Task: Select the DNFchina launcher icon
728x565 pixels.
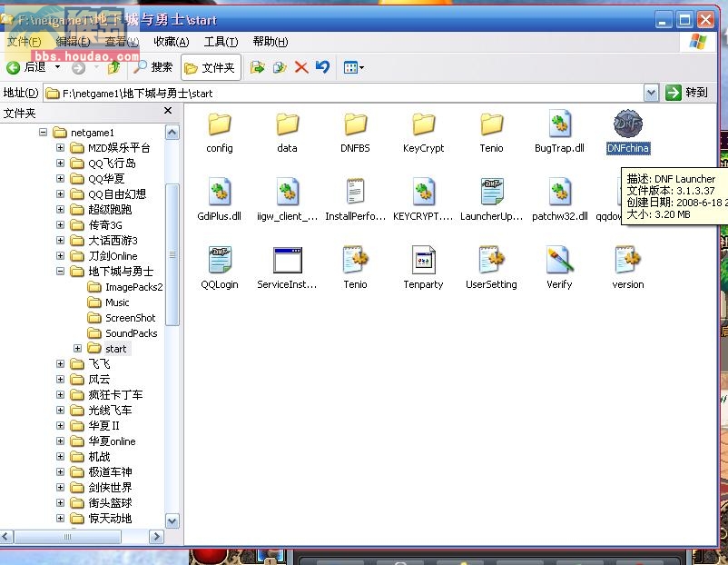Action: click(x=628, y=124)
